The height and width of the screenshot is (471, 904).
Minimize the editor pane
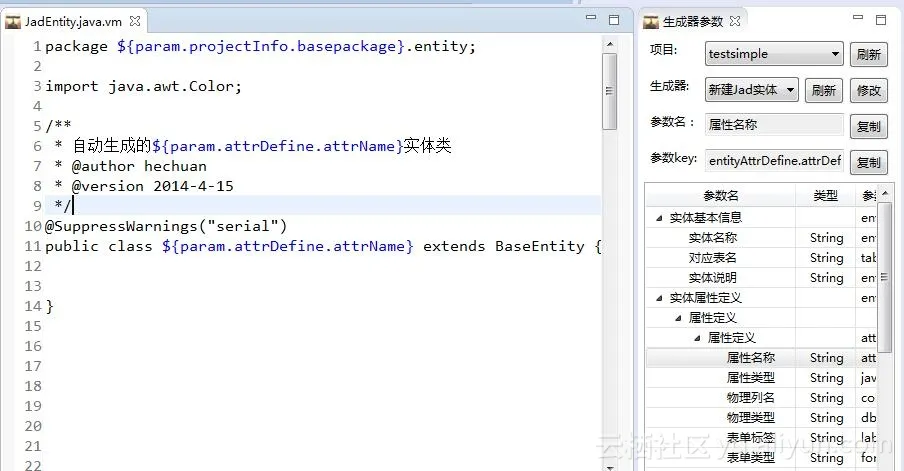coord(591,18)
